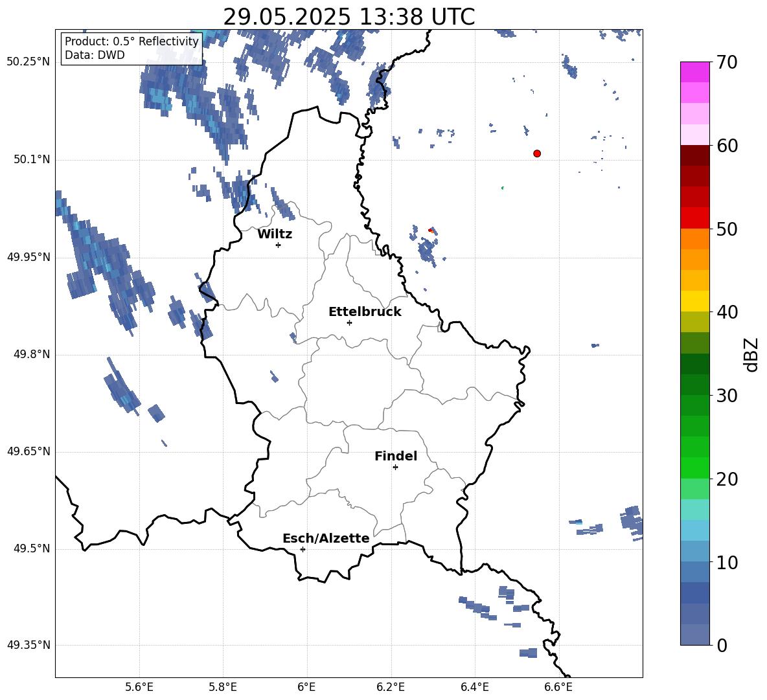The width and height of the screenshot is (767, 700).
Task: Click the title text 29.05.2025 13:38 UTC
Action: pos(349,17)
